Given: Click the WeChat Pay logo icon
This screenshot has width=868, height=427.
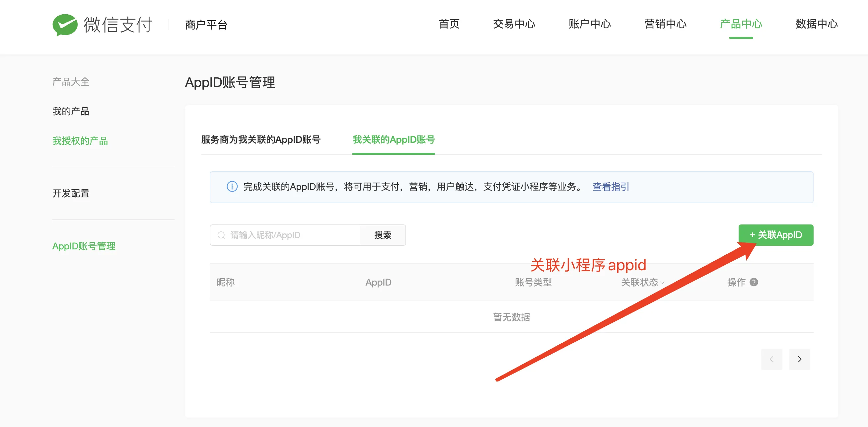Looking at the screenshot, I should 65,25.
